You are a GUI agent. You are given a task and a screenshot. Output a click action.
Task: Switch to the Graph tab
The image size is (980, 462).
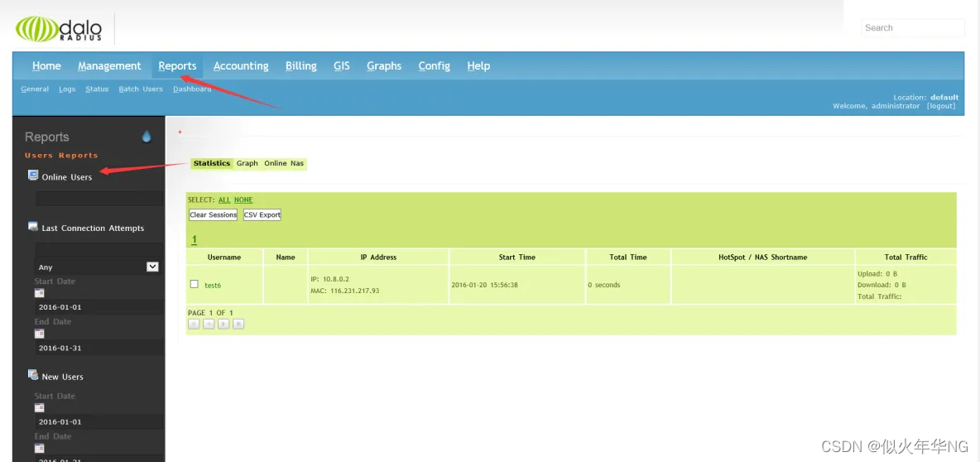[247, 163]
